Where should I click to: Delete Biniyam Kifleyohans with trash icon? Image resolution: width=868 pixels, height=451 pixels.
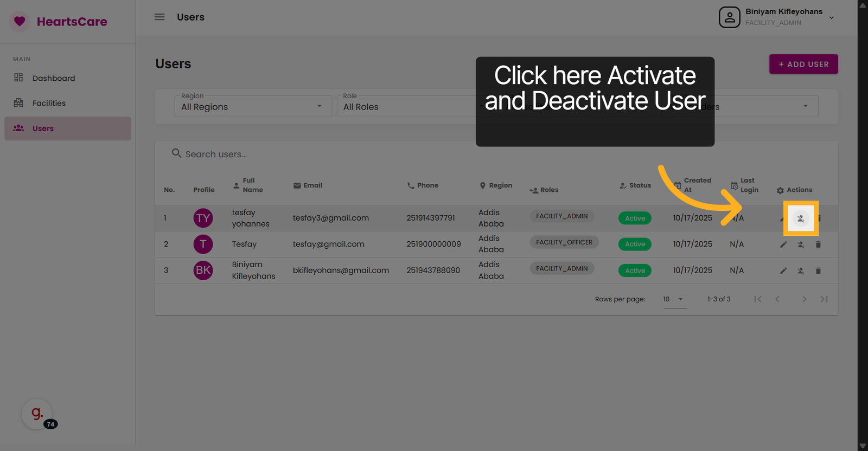click(x=818, y=270)
